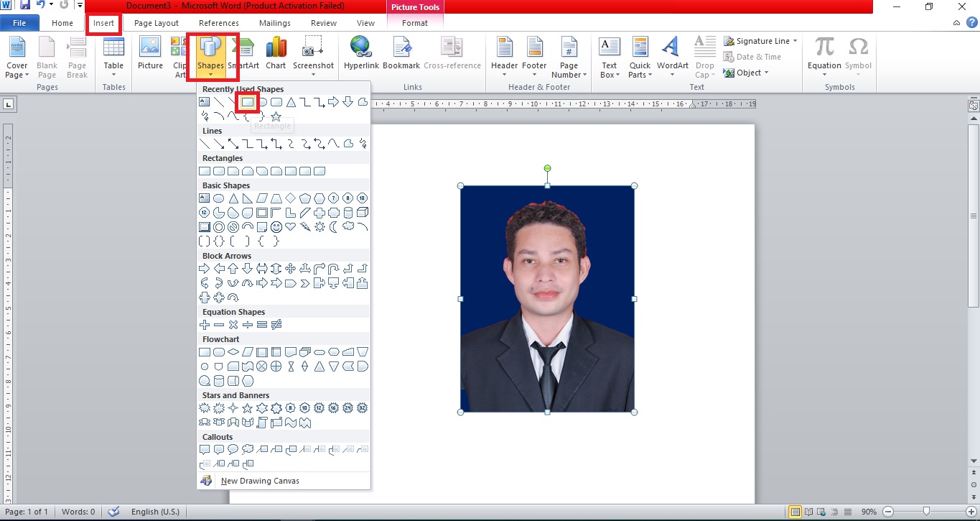Switch to the Review ribbon tab
980x521 pixels.
pyautogui.click(x=323, y=22)
